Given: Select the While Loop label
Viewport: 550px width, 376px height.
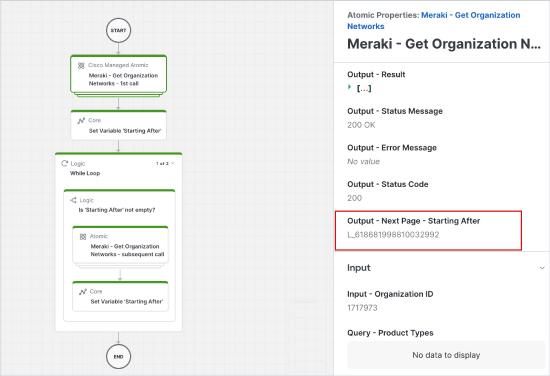Looking at the screenshot, I should [85, 173].
